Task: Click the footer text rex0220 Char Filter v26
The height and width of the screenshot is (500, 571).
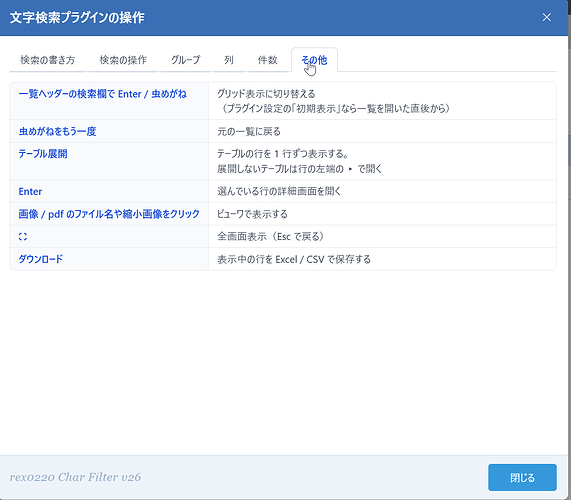Action: coord(75,477)
